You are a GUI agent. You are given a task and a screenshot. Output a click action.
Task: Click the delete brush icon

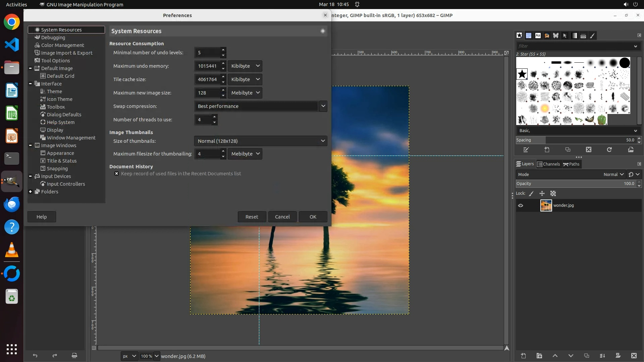(589, 150)
